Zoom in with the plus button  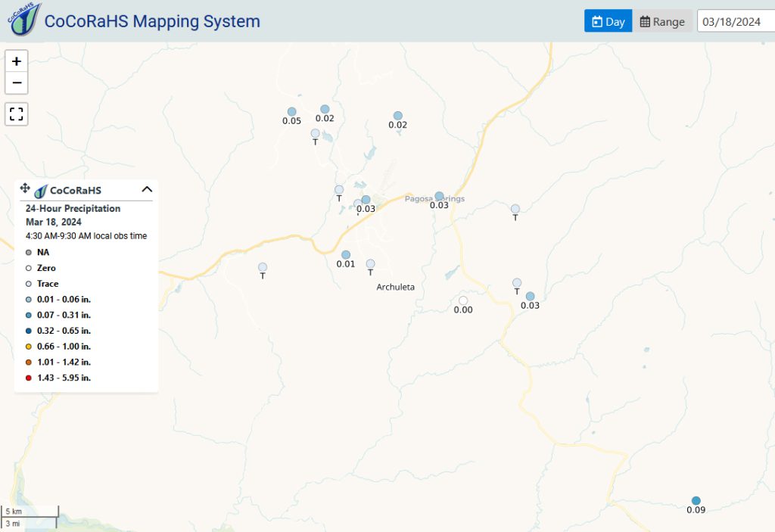(x=17, y=61)
